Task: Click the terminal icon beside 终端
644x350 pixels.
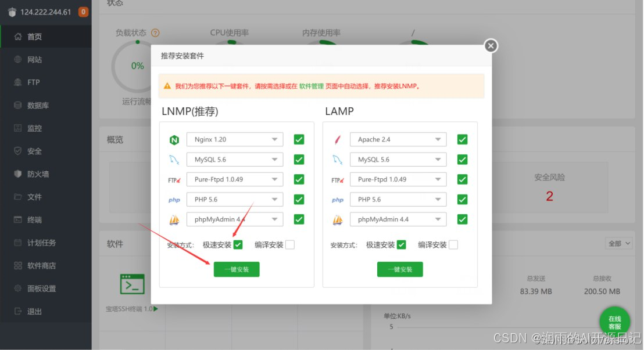Action: point(17,219)
